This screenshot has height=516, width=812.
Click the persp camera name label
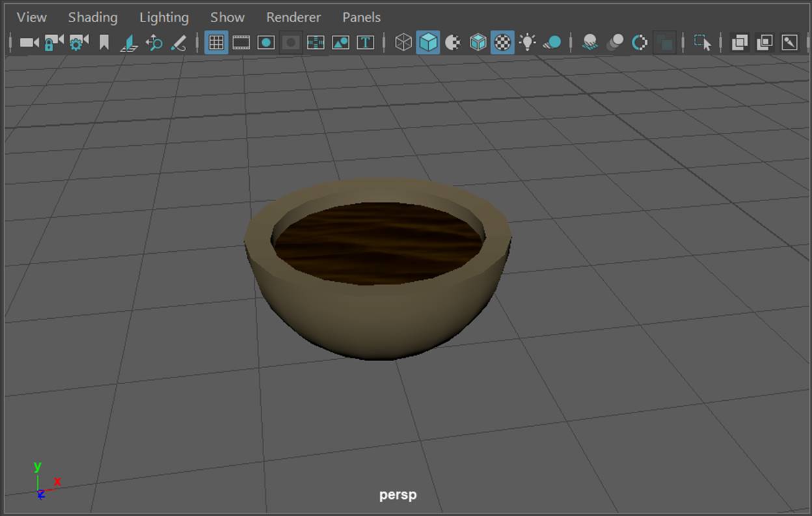tap(398, 495)
